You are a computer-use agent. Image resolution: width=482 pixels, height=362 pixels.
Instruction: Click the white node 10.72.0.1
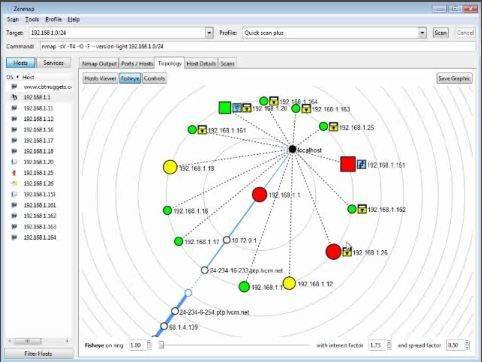click(226, 240)
